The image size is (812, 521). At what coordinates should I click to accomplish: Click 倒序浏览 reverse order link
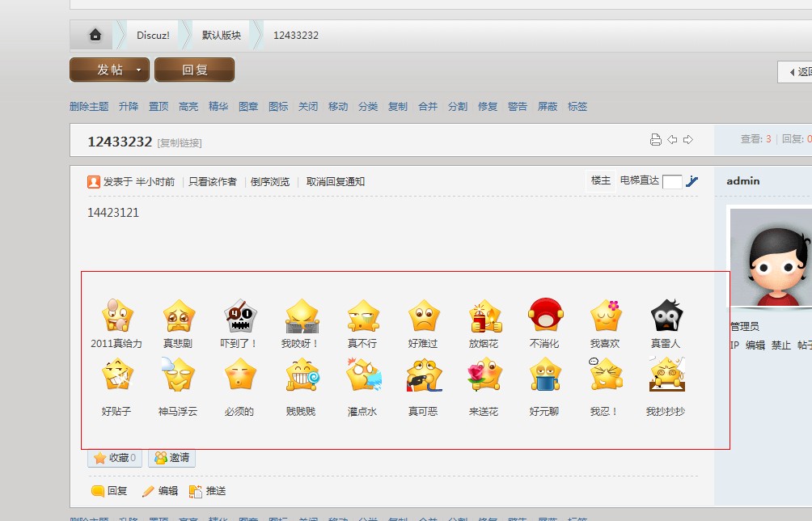coord(270,182)
